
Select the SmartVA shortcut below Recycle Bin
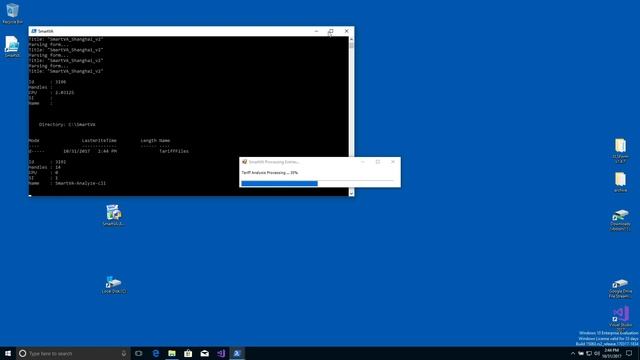[x=12, y=47]
